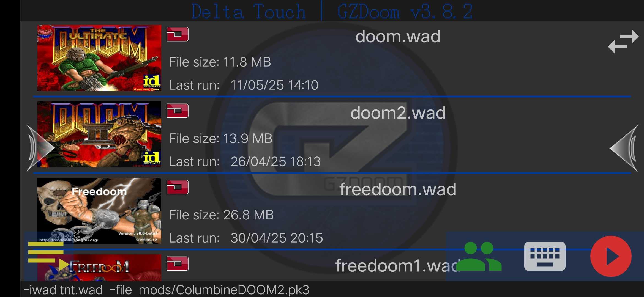Expand the left side panel arrow

tap(40, 148)
